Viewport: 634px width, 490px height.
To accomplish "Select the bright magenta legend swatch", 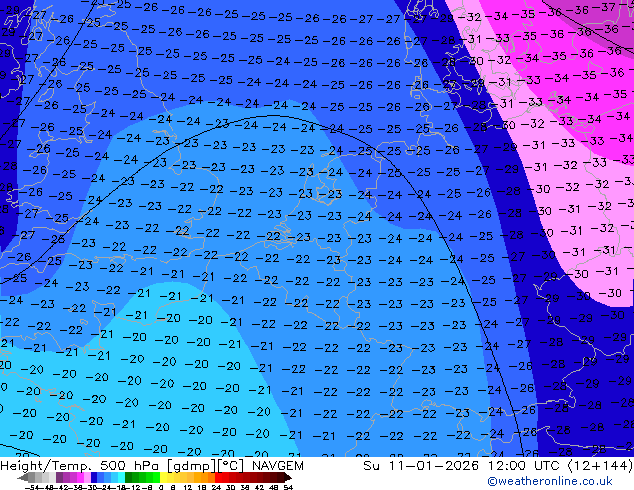I will click(x=80, y=477).
